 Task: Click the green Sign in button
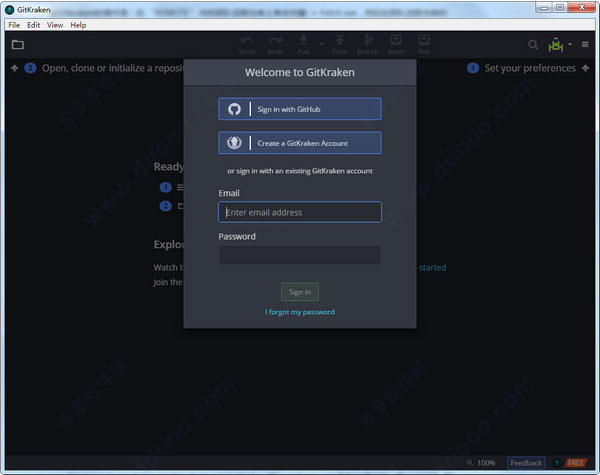point(300,292)
